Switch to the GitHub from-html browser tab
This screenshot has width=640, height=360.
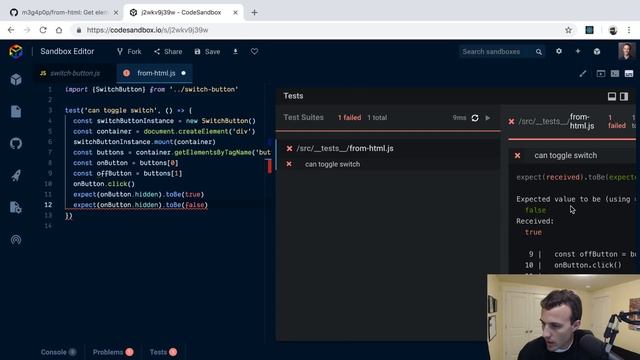click(x=64, y=13)
